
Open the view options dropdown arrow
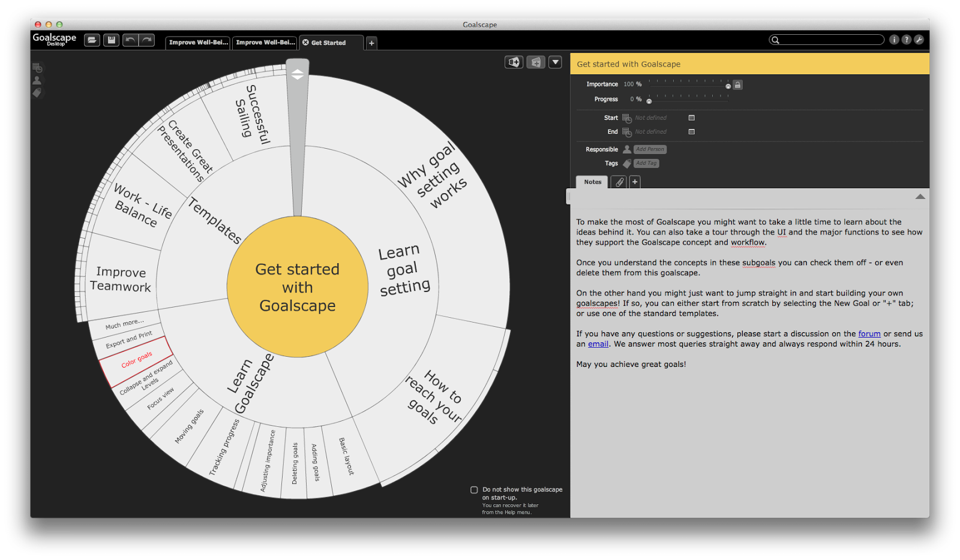coord(554,62)
